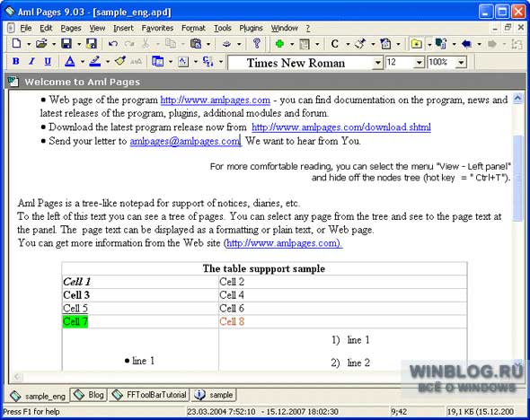Paste from clipboard using toolbar icon
The image size is (530, 420).
(196, 44)
